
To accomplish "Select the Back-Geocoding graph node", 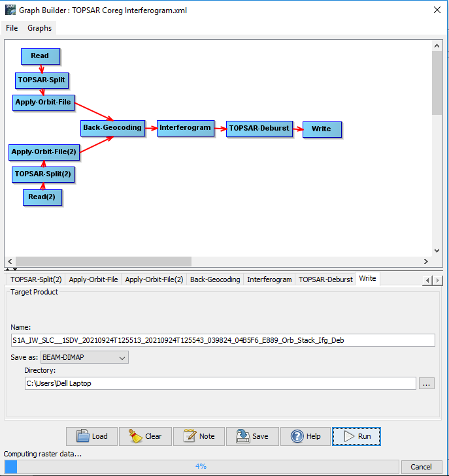I will pyautogui.click(x=112, y=128).
